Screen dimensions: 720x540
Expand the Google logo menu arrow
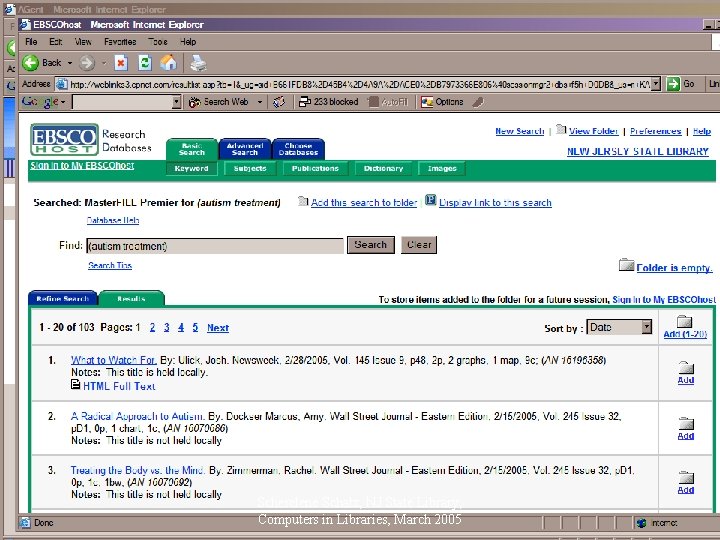[x=63, y=102]
